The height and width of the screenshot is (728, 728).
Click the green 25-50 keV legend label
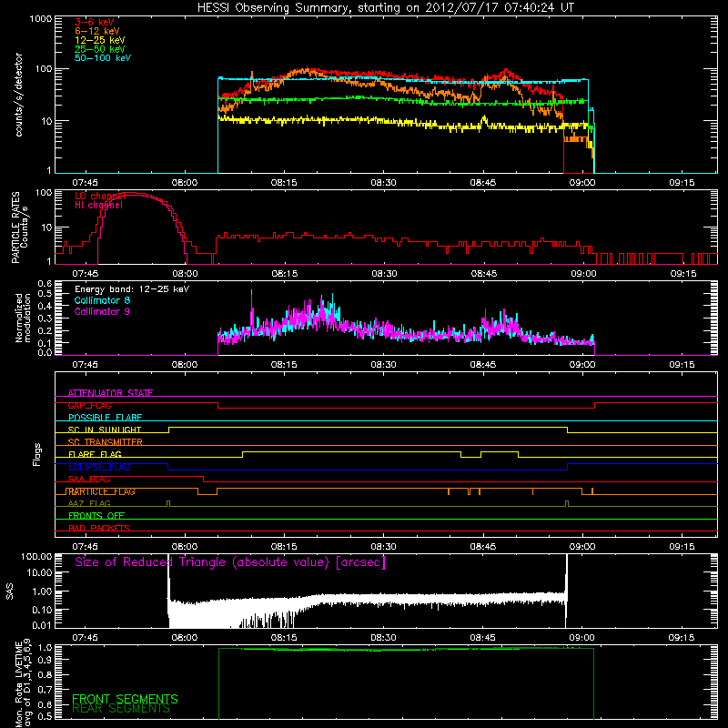tap(100, 49)
